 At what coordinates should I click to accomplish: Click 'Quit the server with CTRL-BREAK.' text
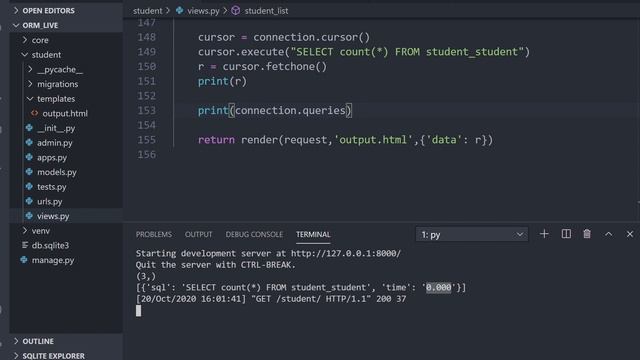pos(216,265)
